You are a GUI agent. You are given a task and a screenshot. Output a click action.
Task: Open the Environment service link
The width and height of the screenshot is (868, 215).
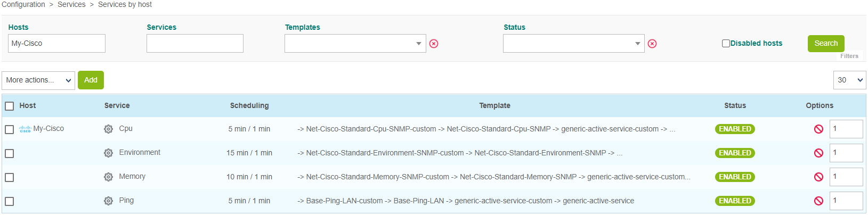[x=140, y=153]
